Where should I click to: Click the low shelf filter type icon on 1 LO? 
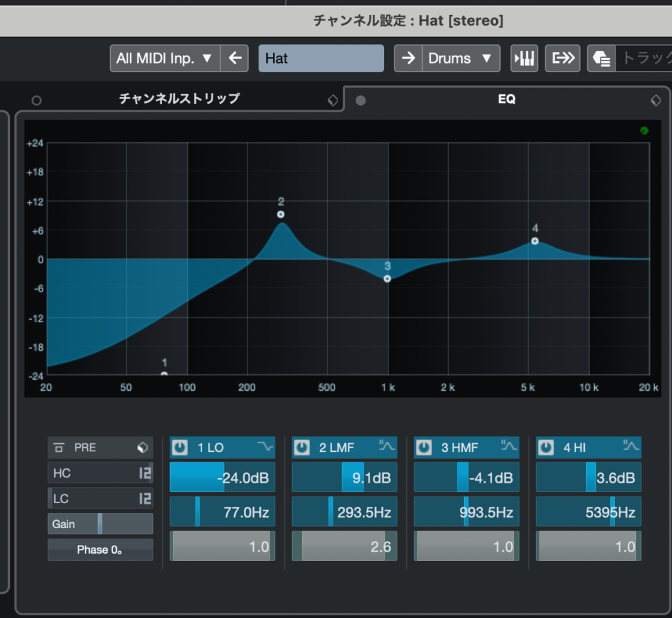pos(265,447)
